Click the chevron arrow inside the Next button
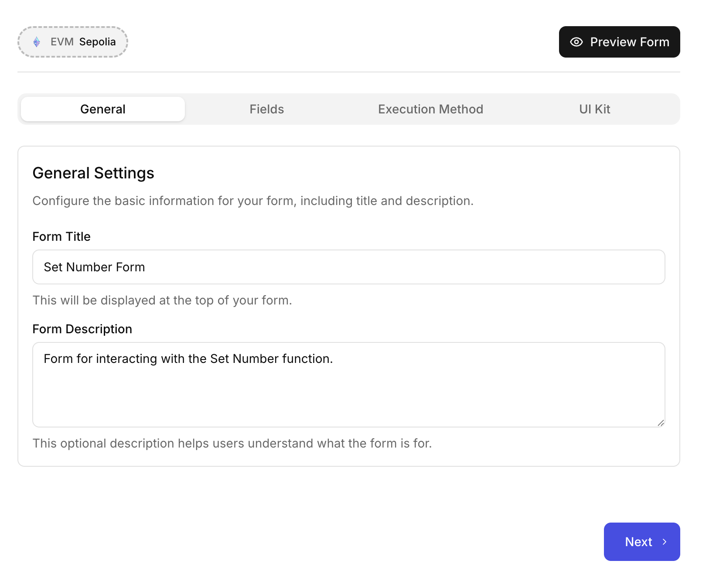This screenshot has height=588, width=716. pyautogui.click(x=665, y=541)
